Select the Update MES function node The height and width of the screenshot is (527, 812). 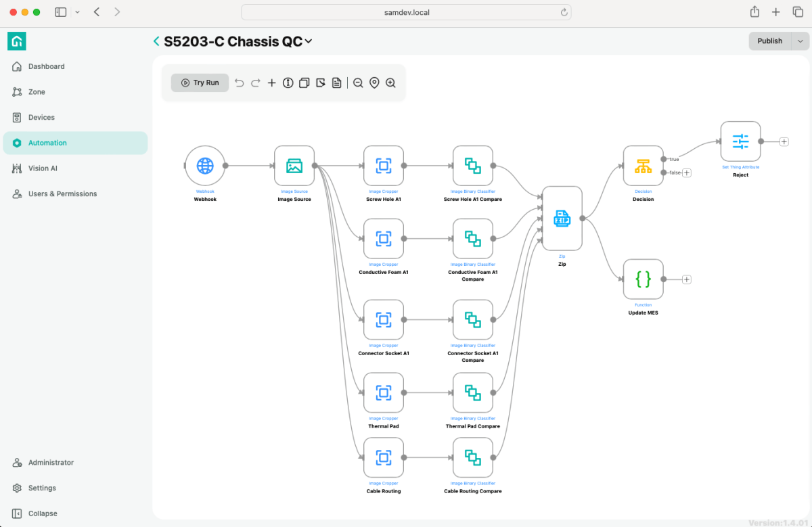pyautogui.click(x=643, y=279)
